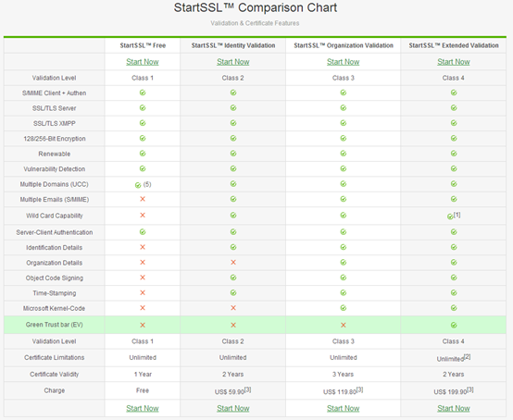Click Multiple Emails check in Organization Validation column
This screenshot has width=513, height=420.
pyautogui.click(x=344, y=199)
